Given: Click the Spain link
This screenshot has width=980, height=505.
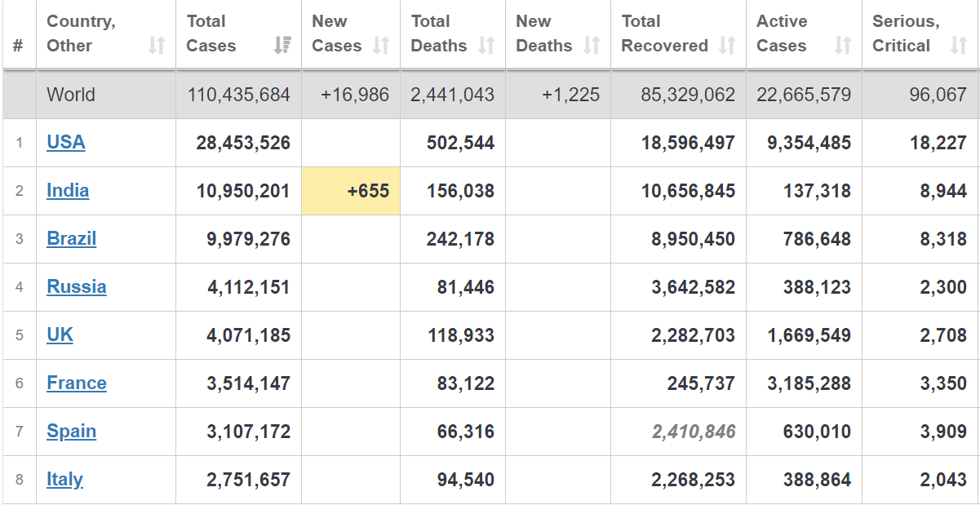Looking at the screenshot, I should (72, 431).
